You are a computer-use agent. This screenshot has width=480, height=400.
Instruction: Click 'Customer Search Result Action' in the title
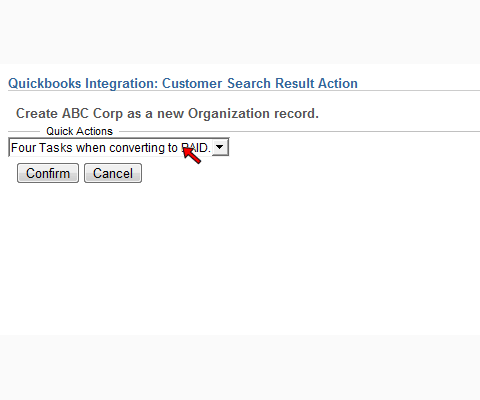260,83
